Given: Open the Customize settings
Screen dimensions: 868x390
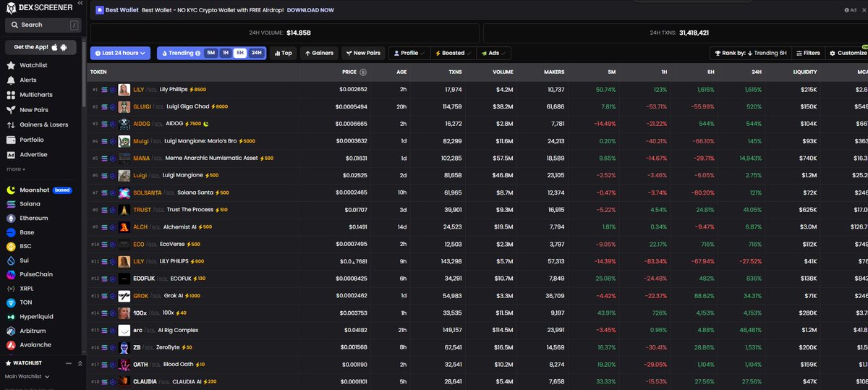Looking at the screenshot, I should (x=848, y=53).
